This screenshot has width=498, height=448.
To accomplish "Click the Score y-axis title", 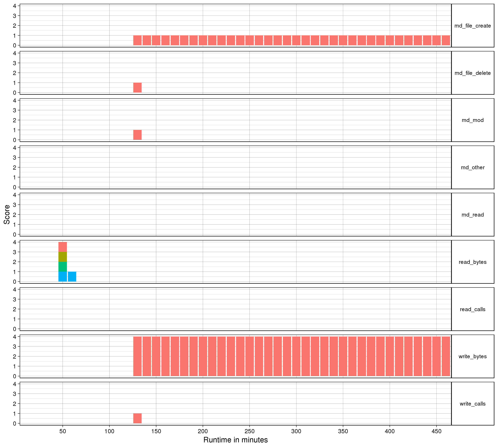I will coord(7,214).
